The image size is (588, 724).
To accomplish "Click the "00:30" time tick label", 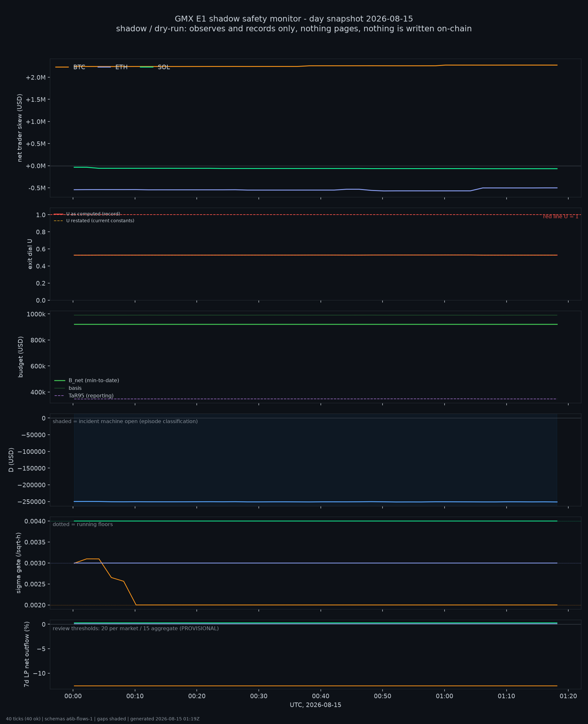I will click(259, 697).
